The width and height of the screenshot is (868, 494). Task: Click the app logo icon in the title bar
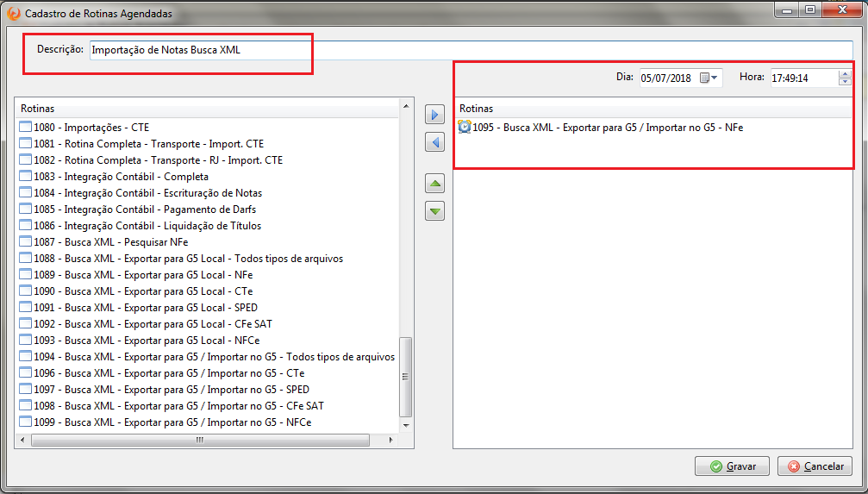click(13, 13)
